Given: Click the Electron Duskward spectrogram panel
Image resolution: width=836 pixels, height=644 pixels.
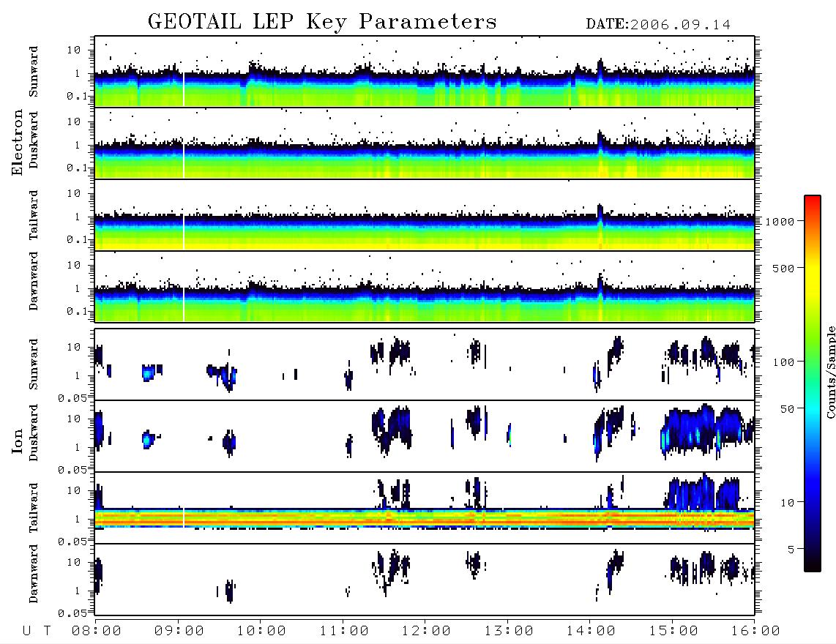Looking at the screenshot, I should 425,143.
